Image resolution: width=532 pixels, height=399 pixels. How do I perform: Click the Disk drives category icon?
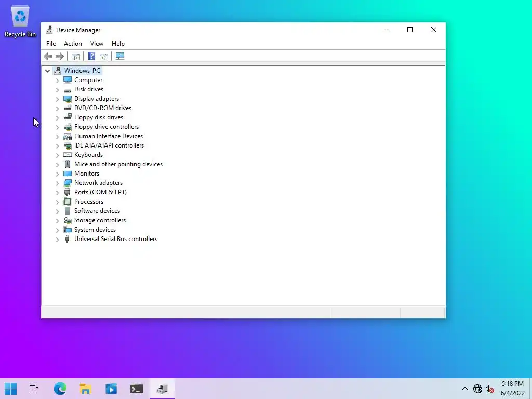point(68,89)
